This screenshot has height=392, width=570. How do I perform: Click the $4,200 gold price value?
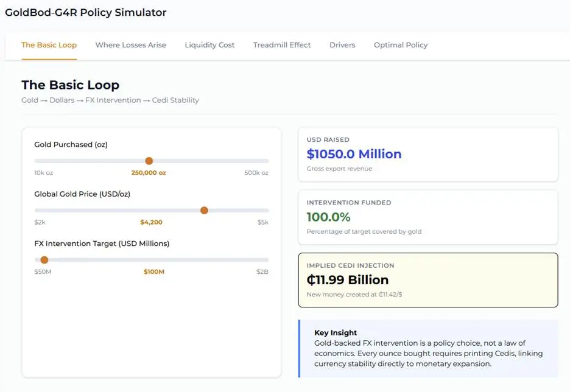pyautogui.click(x=151, y=222)
